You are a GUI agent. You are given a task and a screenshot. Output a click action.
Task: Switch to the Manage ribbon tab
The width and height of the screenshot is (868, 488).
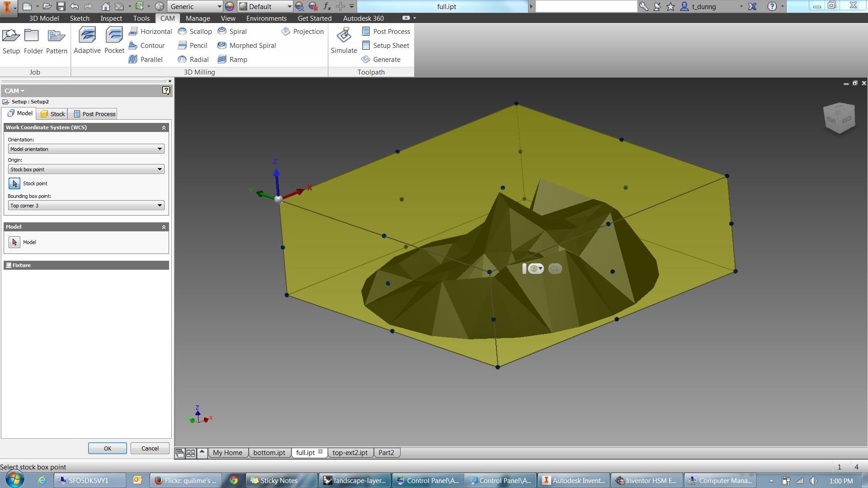click(x=198, y=18)
